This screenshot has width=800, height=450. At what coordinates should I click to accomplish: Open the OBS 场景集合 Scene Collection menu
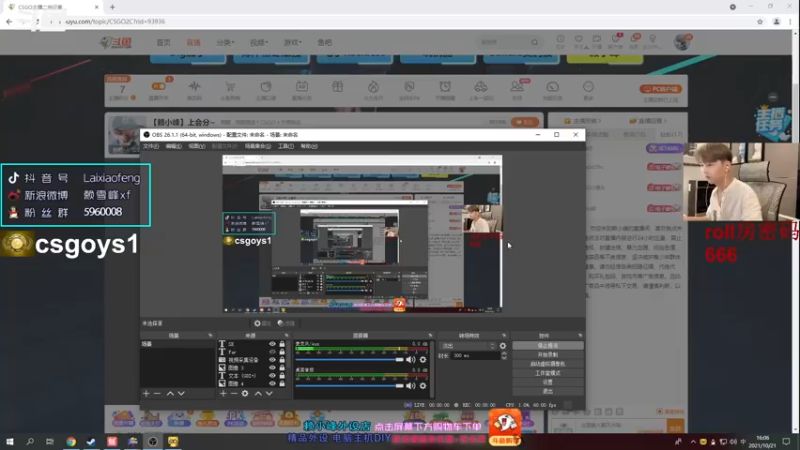pos(258,146)
